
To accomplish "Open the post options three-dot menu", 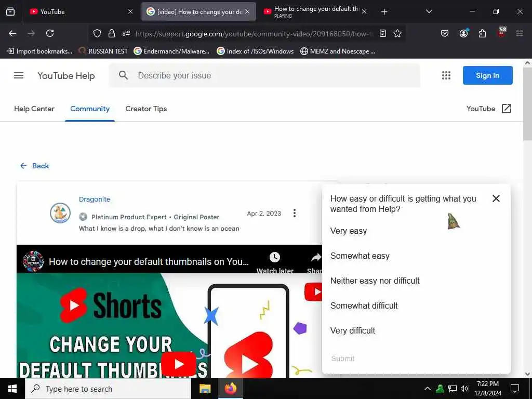I will click(x=295, y=213).
